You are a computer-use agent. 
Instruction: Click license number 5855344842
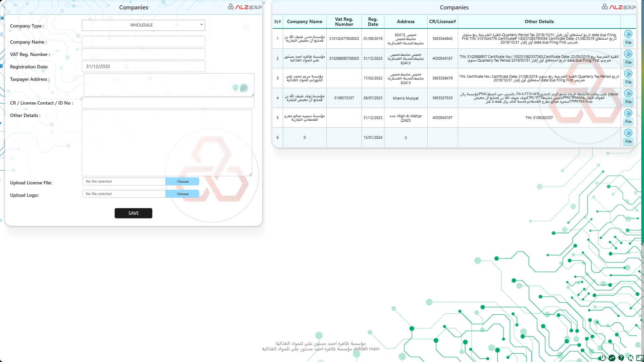point(443,39)
